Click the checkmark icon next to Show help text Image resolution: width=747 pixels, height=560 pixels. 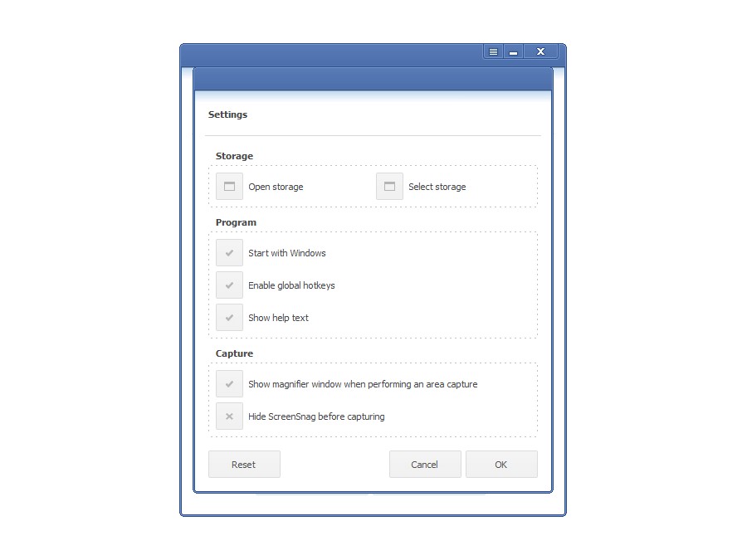(x=229, y=317)
